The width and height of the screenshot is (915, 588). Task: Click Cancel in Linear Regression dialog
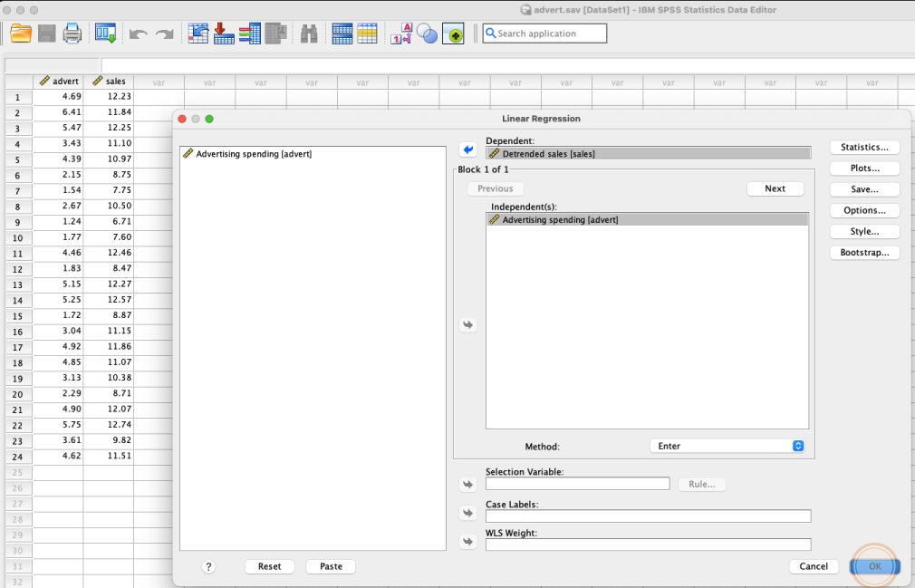click(x=814, y=566)
